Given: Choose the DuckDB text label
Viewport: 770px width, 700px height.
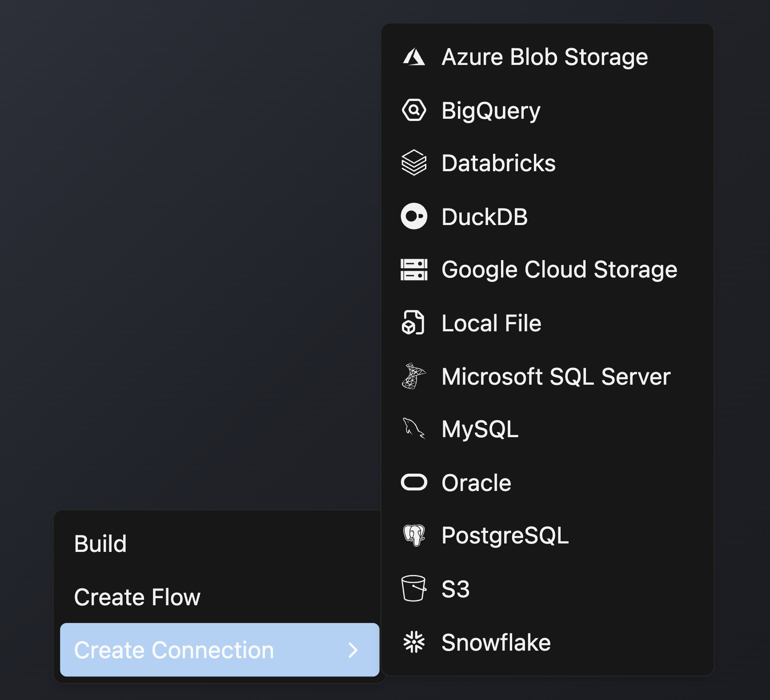Looking at the screenshot, I should (485, 217).
